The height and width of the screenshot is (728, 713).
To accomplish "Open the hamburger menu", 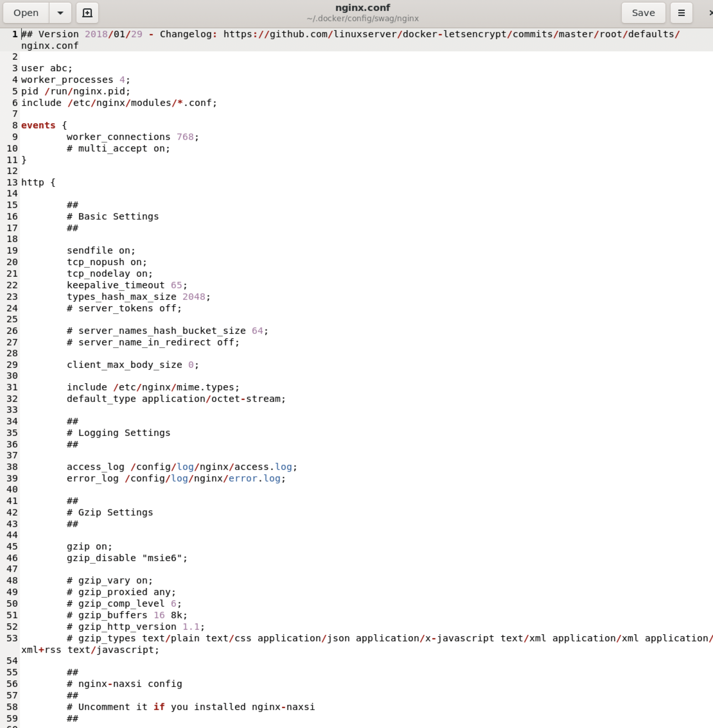I will (x=681, y=13).
